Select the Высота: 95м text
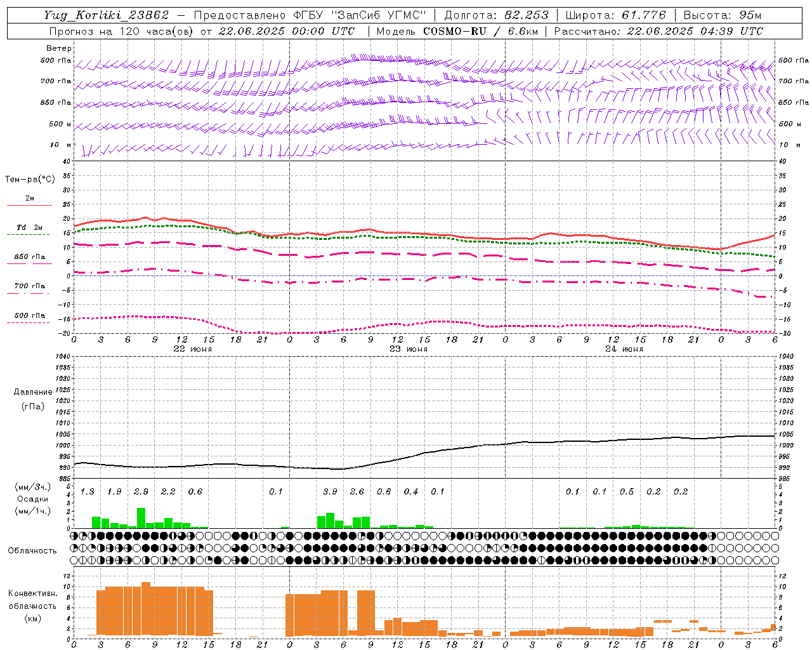Viewport: 812px width, 650px height. (x=722, y=15)
